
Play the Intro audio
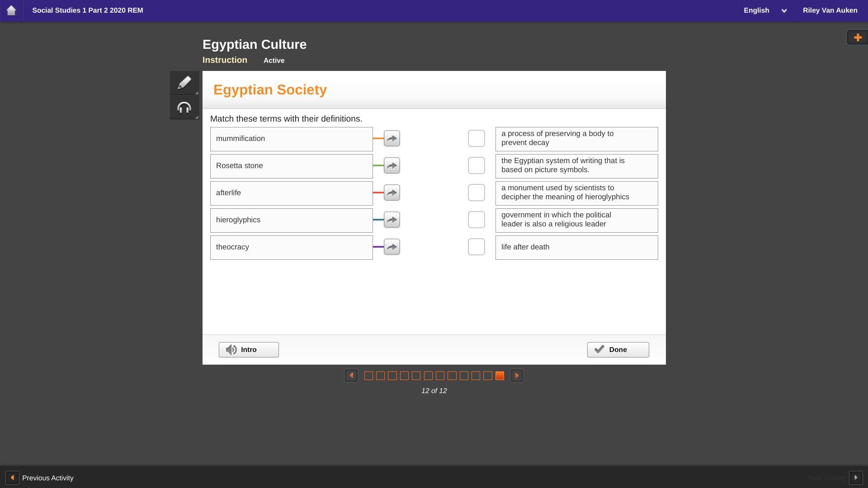click(x=249, y=350)
